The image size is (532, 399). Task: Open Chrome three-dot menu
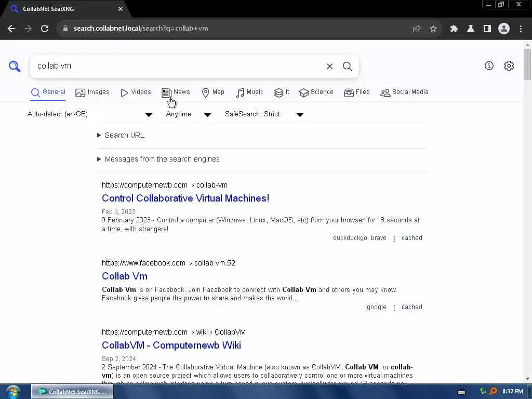pyautogui.click(x=521, y=29)
